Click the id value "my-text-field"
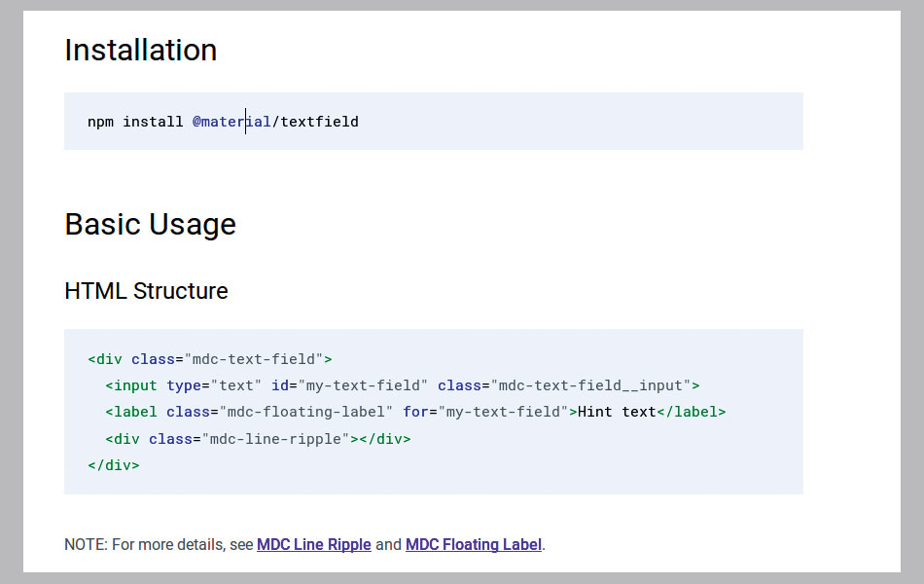 pyautogui.click(x=363, y=385)
